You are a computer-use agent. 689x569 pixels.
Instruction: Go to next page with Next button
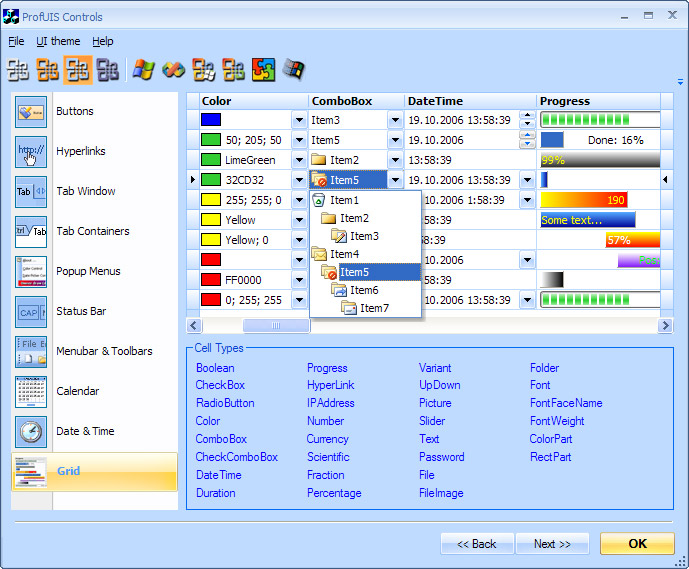click(552, 544)
